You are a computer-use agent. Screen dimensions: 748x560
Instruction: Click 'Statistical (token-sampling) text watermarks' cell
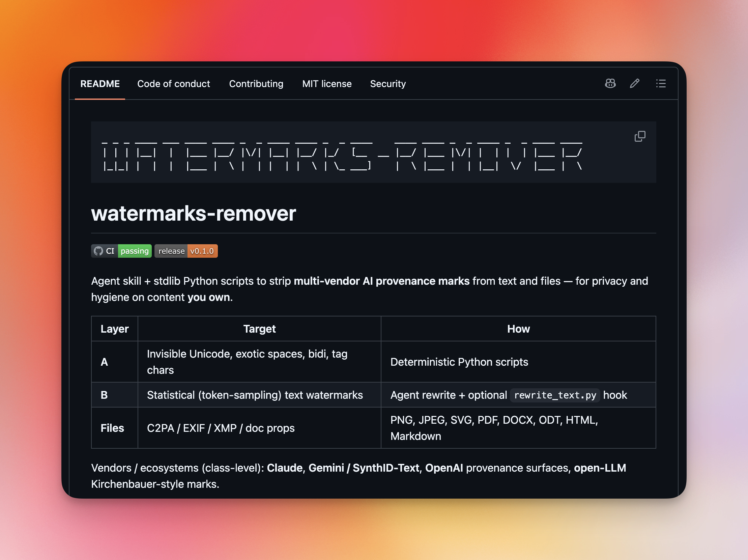[259, 395]
